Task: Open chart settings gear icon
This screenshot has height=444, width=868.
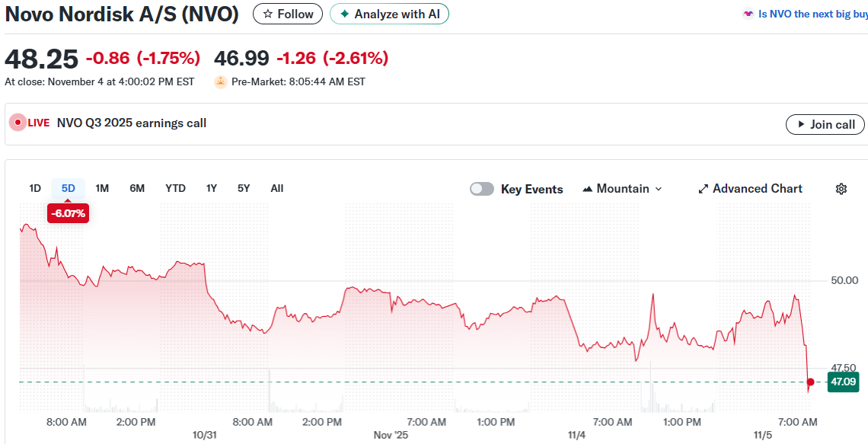Action: (841, 189)
